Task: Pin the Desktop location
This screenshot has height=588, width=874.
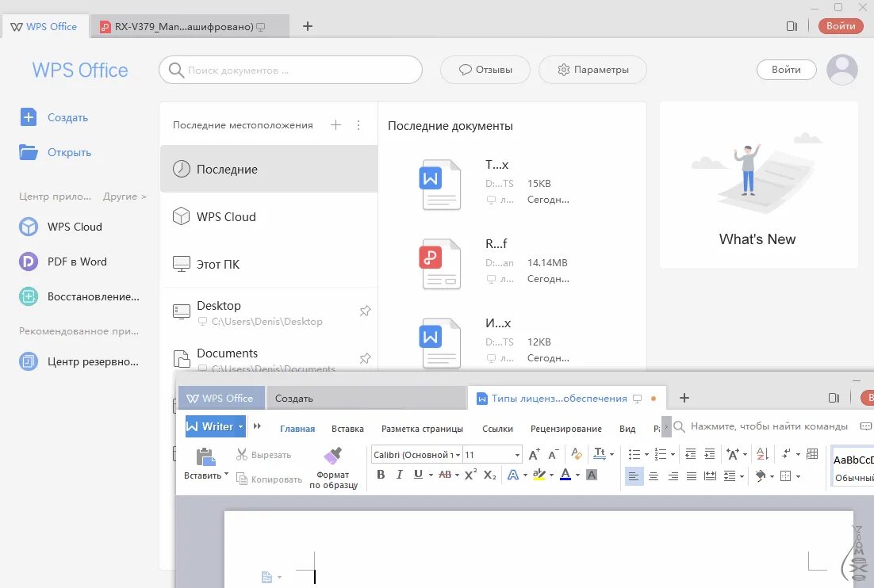Action: (365, 311)
